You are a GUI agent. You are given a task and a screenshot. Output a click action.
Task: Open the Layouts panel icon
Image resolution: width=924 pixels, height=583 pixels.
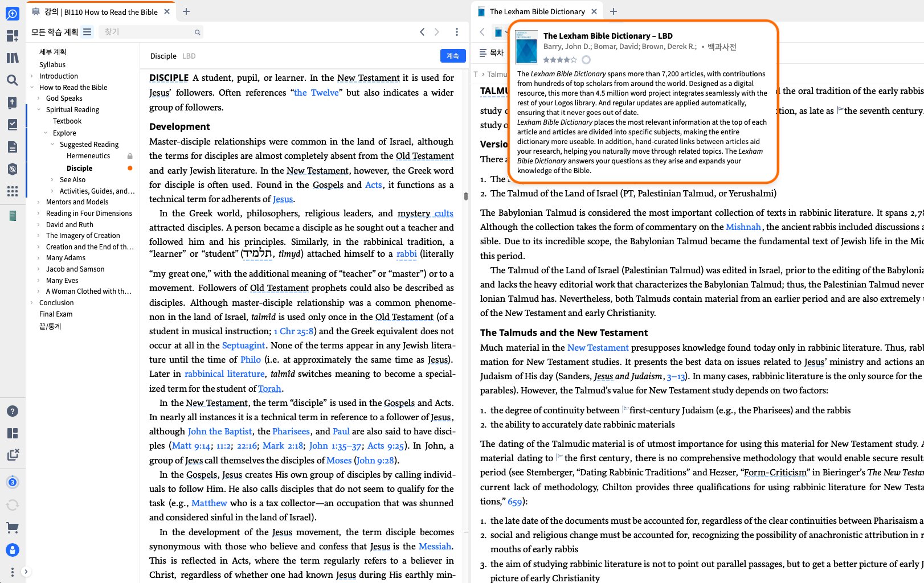click(12, 433)
